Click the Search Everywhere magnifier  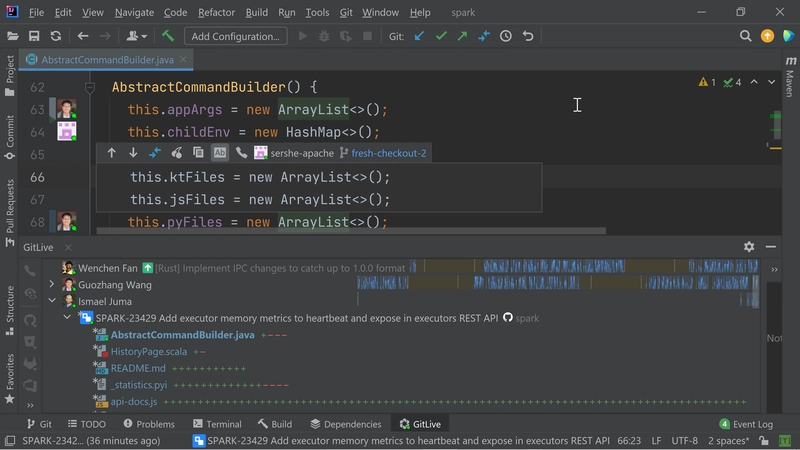pos(746,36)
